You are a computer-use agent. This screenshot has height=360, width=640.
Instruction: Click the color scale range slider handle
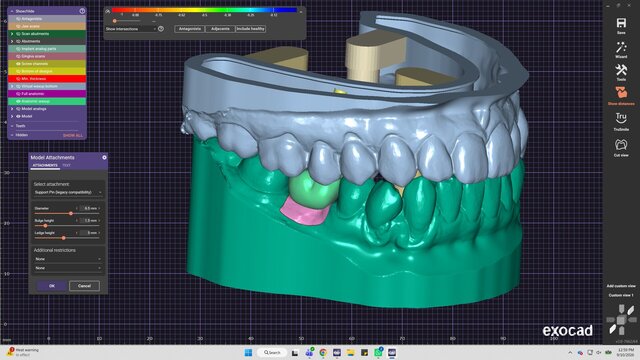click(x=115, y=20)
